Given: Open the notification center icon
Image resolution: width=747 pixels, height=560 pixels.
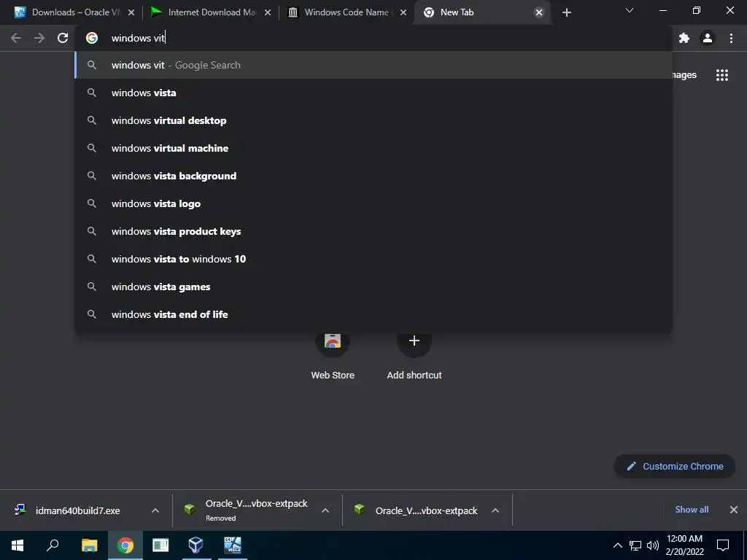Looking at the screenshot, I should click(x=723, y=545).
